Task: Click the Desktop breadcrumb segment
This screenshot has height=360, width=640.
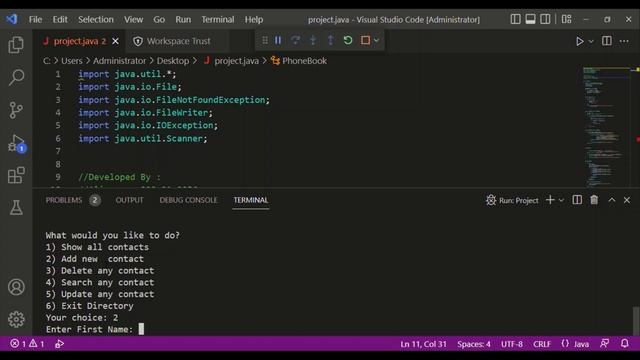Action: click(173, 61)
